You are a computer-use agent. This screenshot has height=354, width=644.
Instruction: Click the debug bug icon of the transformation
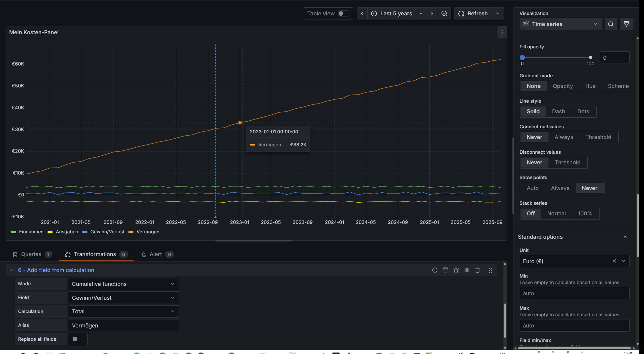tap(456, 270)
